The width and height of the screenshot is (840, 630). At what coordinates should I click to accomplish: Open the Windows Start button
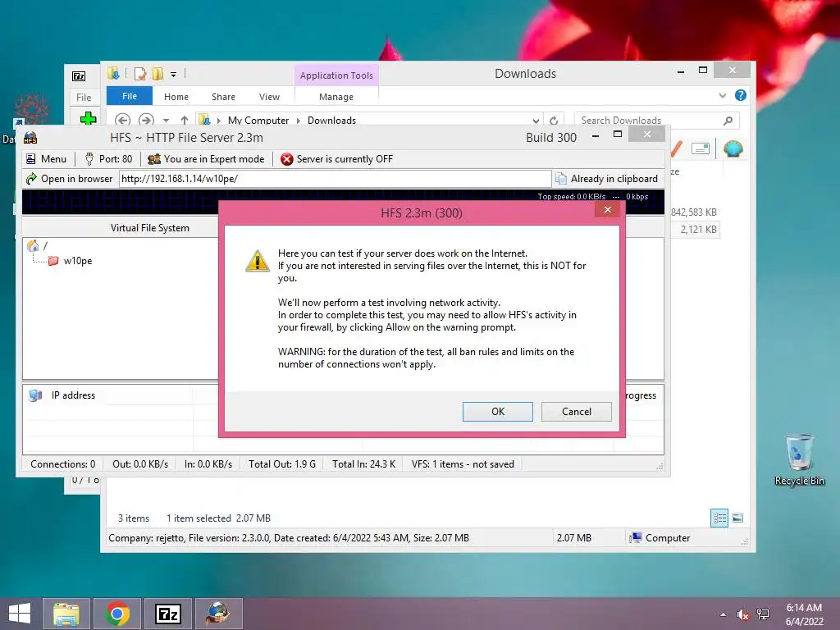20,614
